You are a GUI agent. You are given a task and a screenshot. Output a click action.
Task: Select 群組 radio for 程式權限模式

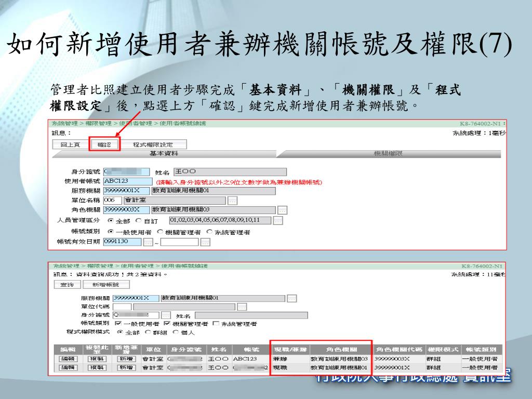click(148, 332)
